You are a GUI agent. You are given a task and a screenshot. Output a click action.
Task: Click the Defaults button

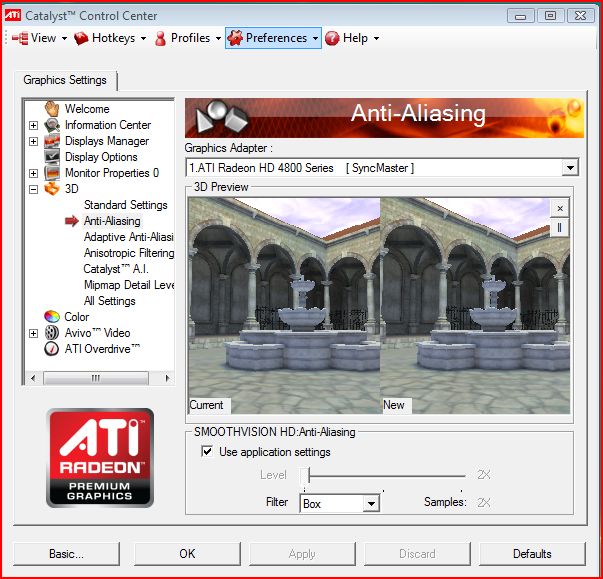[532, 554]
